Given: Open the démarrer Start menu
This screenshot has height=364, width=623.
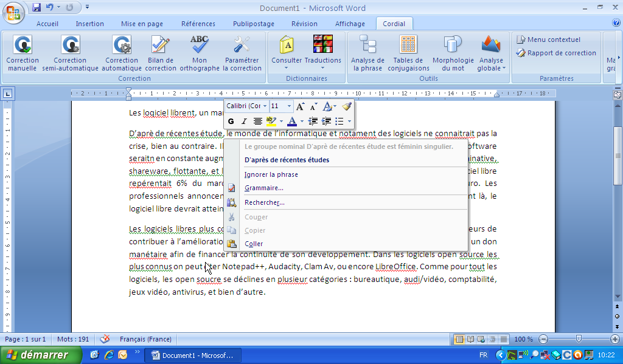Looking at the screenshot, I should point(41,355).
